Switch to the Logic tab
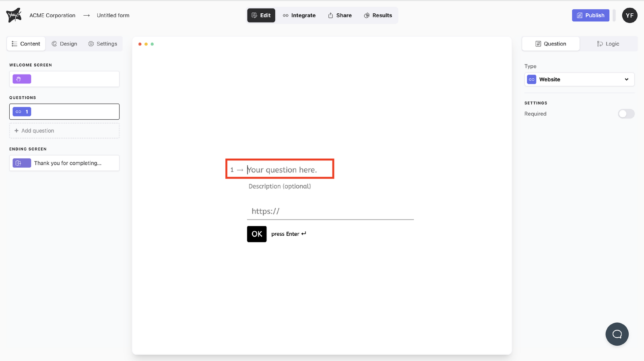The height and width of the screenshot is (361, 644). (x=608, y=44)
